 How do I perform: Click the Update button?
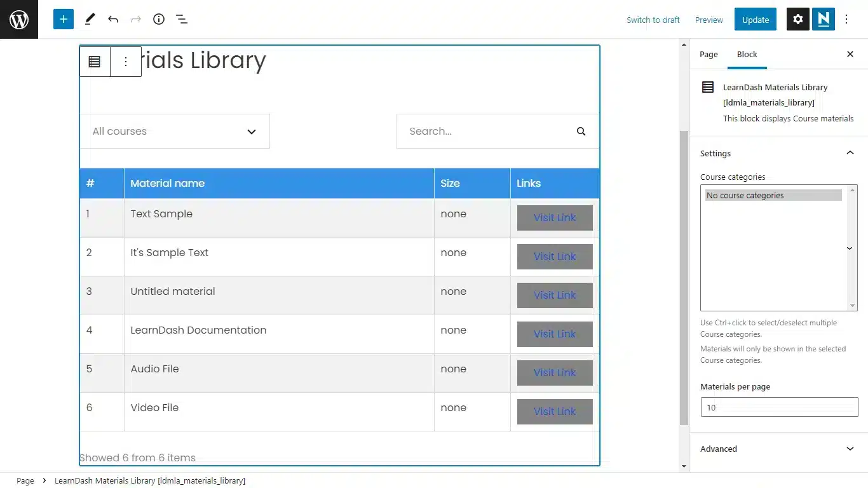(756, 20)
